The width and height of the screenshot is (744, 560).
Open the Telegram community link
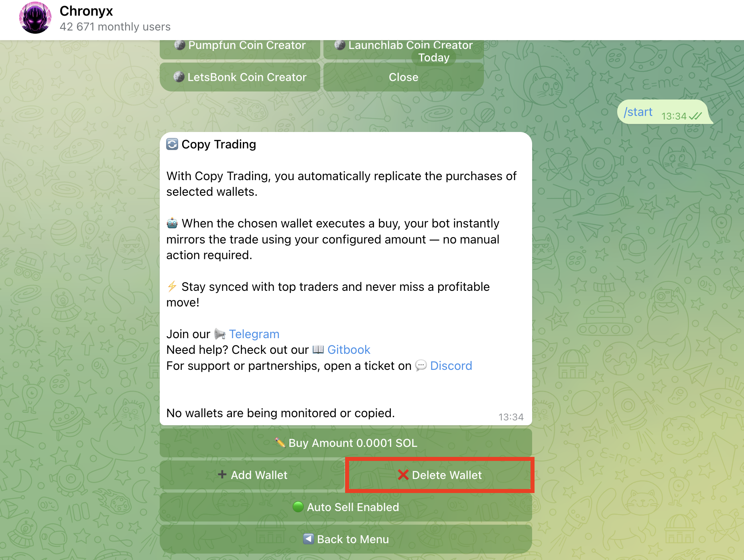pyautogui.click(x=254, y=334)
